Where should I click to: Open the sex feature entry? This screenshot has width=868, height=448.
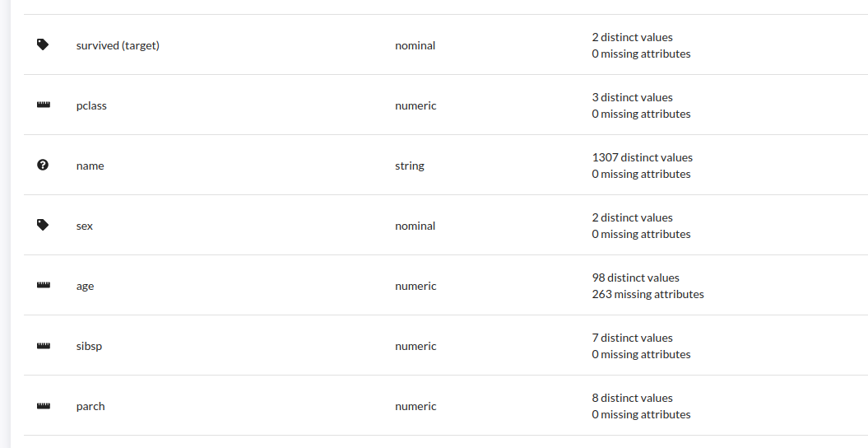point(84,226)
